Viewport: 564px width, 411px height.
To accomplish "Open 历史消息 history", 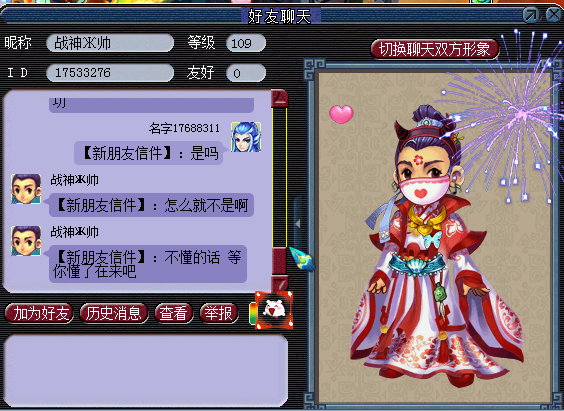I will [114, 313].
